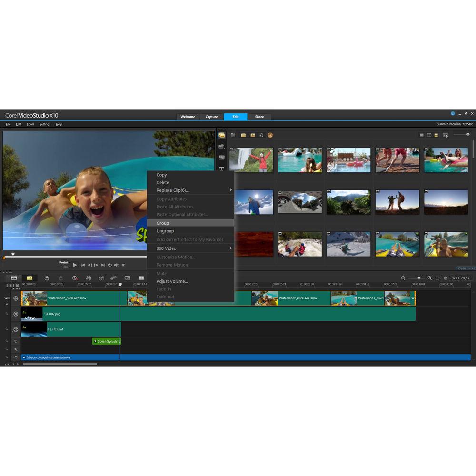476x476 pixels.
Task: Switch to Storyboard View in timeline toolbar
Action: click(x=14, y=278)
